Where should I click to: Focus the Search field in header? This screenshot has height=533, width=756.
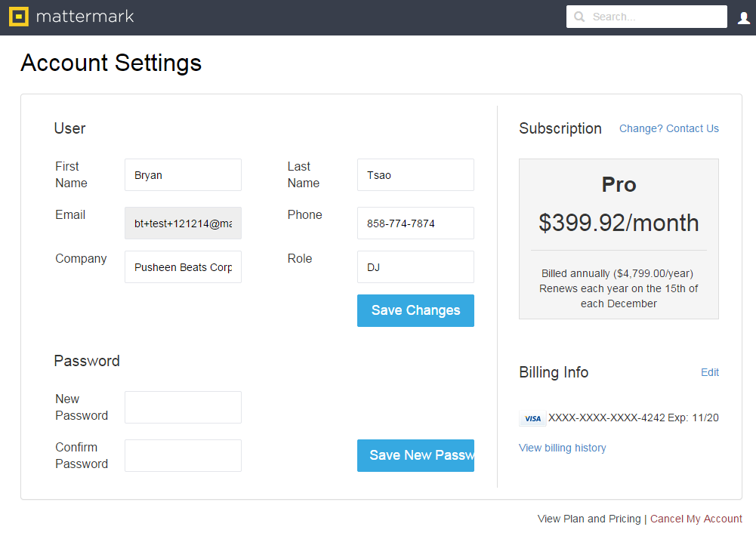pyautogui.click(x=646, y=17)
